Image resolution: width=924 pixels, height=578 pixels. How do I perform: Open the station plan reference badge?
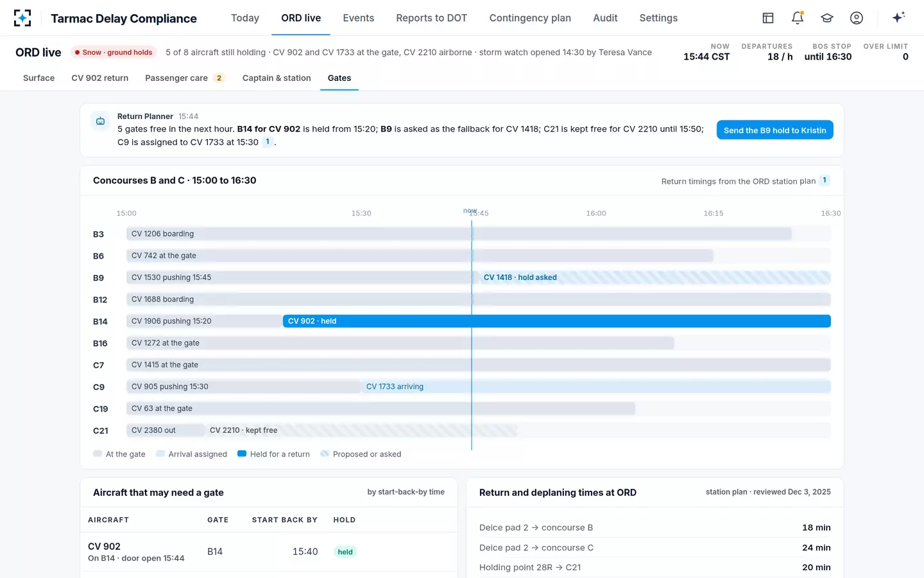pyautogui.click(x=825, y=180)
